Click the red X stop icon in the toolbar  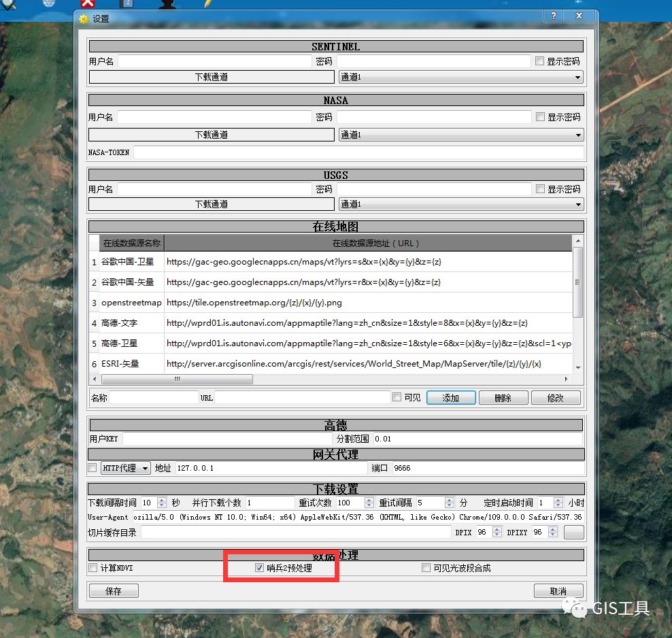coord(87,4)
